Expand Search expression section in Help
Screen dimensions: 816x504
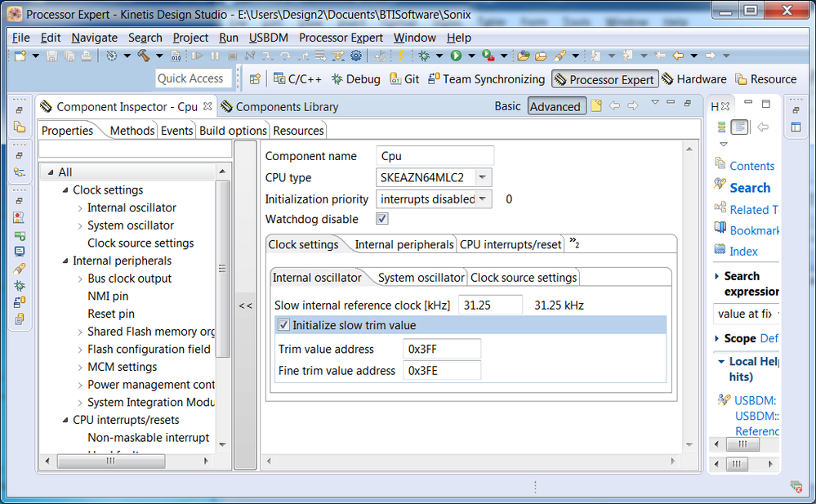[x=716, y=276]
